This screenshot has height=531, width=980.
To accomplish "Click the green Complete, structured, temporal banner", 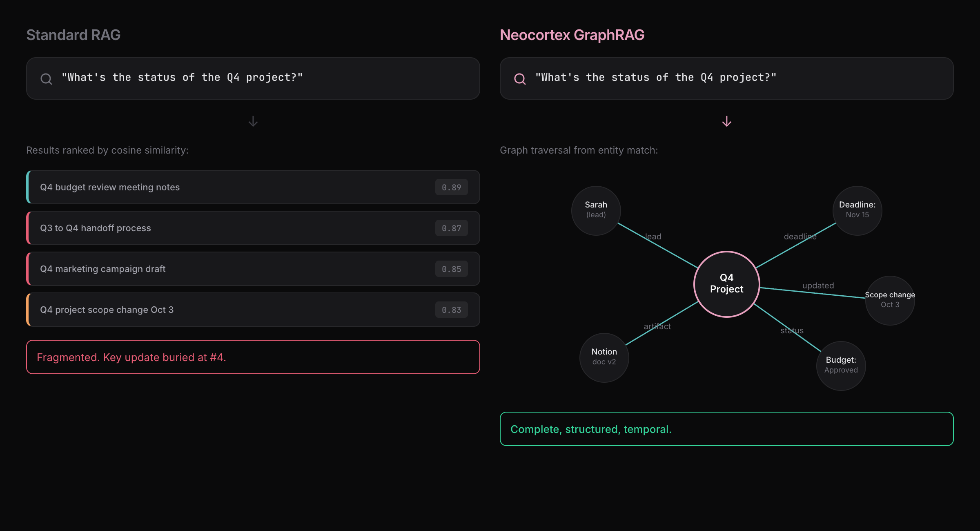I will point(726,429).
